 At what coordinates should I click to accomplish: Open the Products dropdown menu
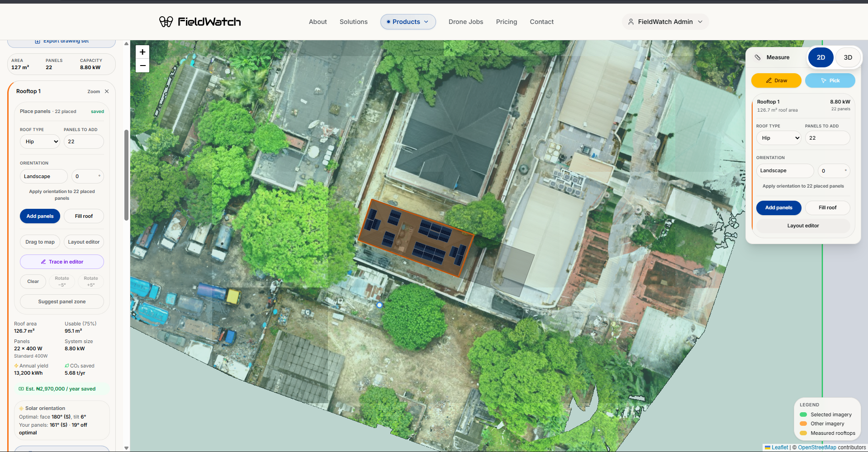click(408, 22)
